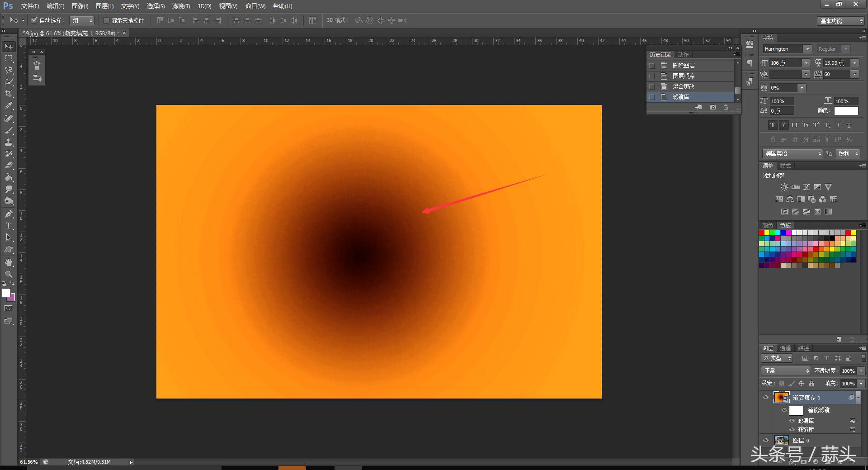Select the Zoom tool
868x470 pixels.
8,274
